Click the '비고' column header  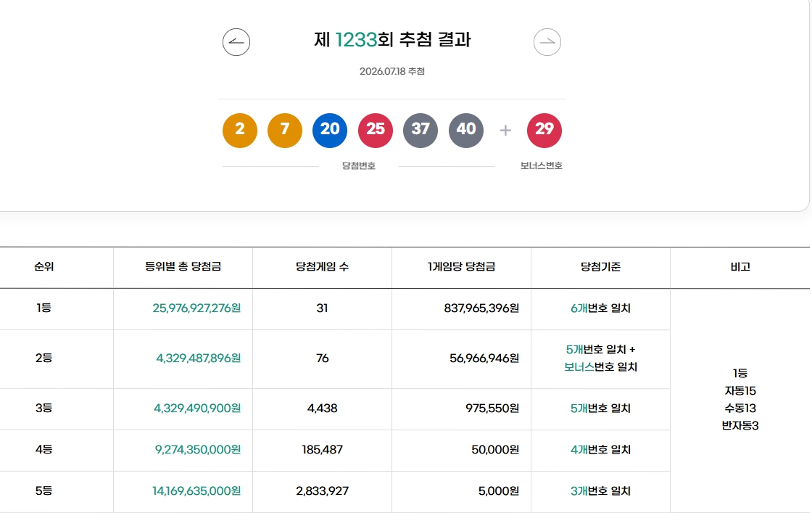click(x=740, y=266)
